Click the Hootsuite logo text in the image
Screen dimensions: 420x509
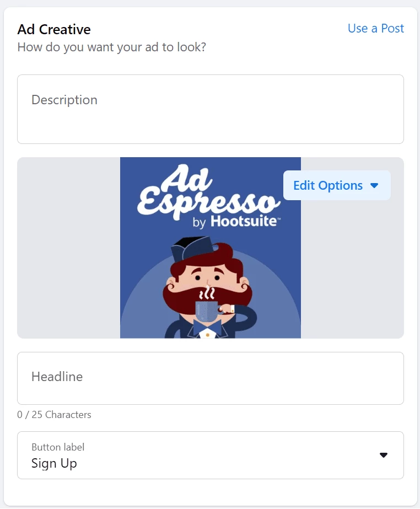(244, 221)
